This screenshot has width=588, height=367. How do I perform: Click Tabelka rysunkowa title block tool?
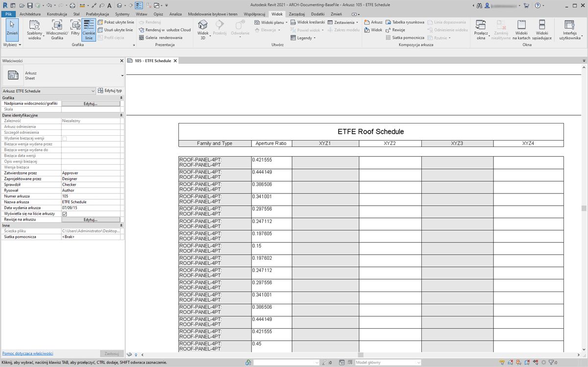coord(405,23)
